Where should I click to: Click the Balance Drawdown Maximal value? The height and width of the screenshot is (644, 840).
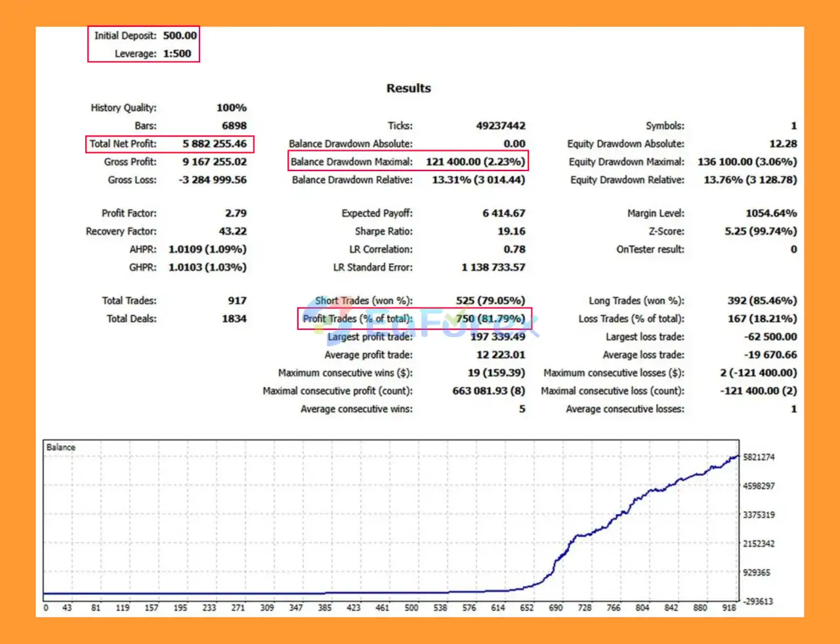[475, 161]
